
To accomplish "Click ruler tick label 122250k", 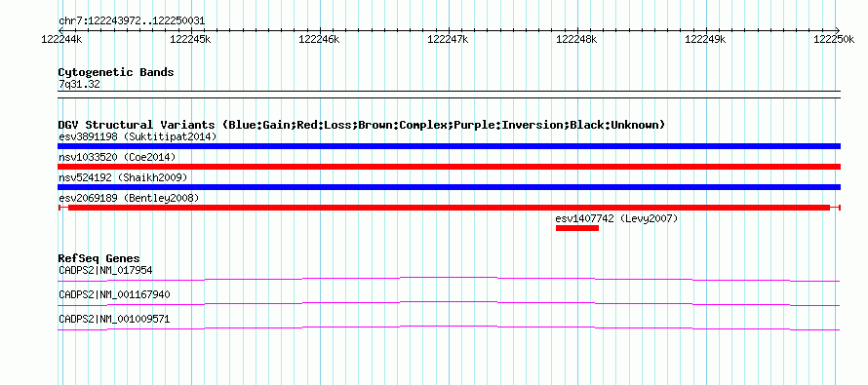I will pyautogui.click(x=834, y=39).
